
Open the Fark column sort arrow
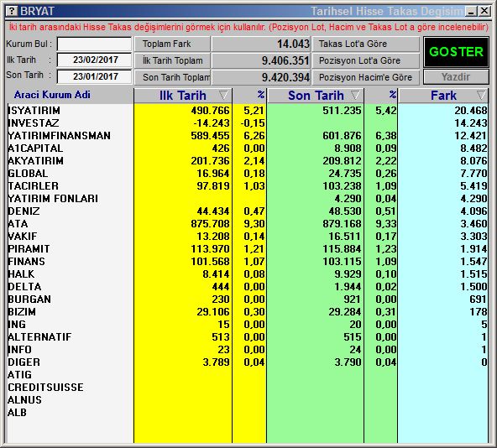481,95
